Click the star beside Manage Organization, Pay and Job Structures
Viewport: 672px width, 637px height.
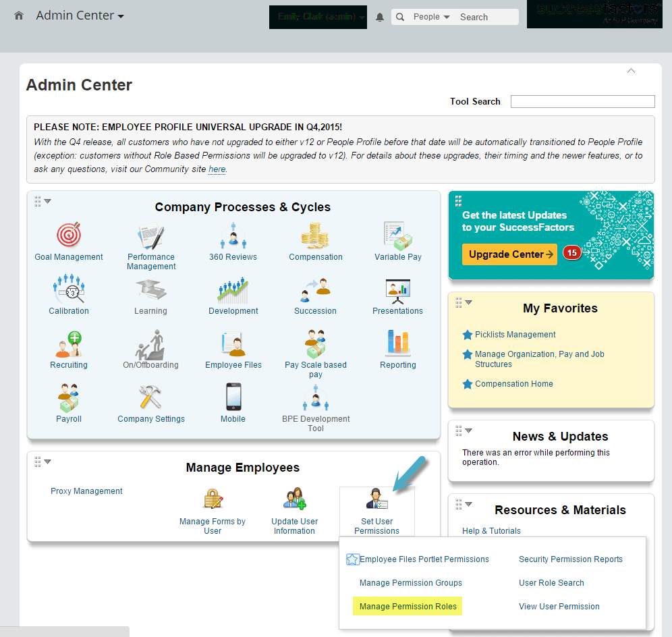point(468,354)
